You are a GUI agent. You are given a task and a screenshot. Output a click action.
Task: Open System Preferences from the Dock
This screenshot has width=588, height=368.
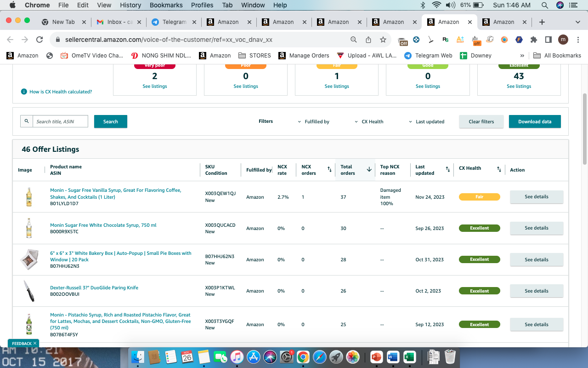287,356
